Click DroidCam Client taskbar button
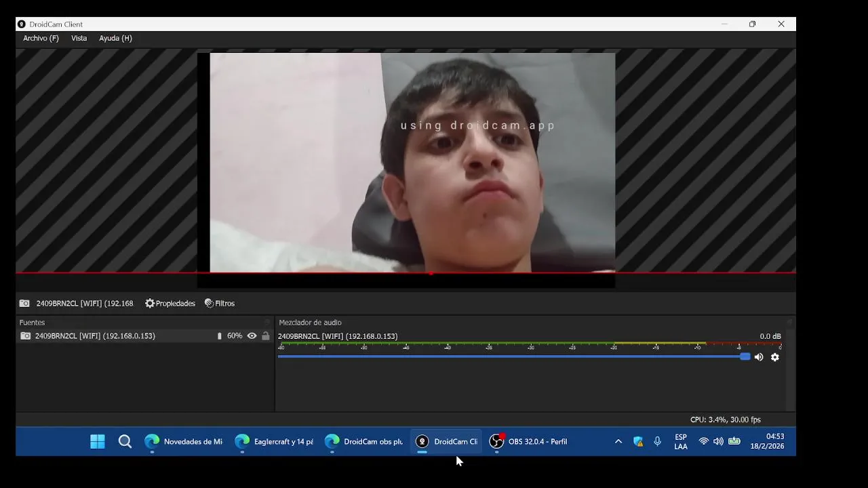The width and height of the screenshot is (868, 488). (x=446, y=442)
